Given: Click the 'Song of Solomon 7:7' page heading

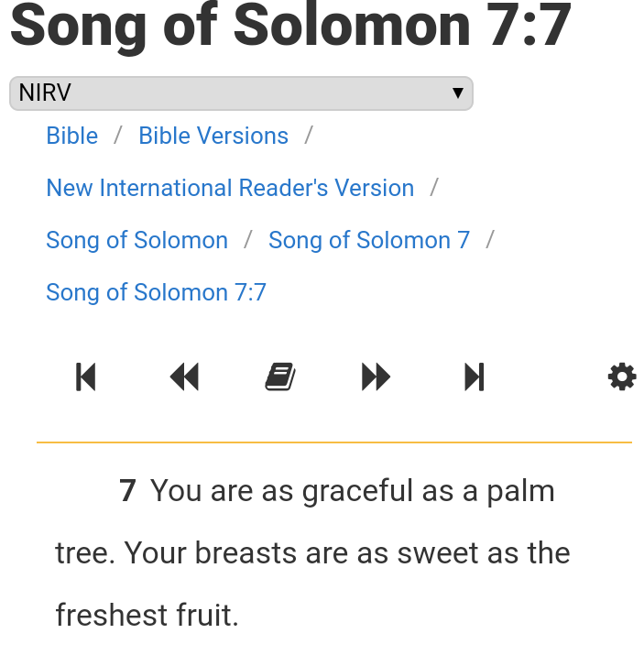Looking at the screenshot, I should 291,26.
